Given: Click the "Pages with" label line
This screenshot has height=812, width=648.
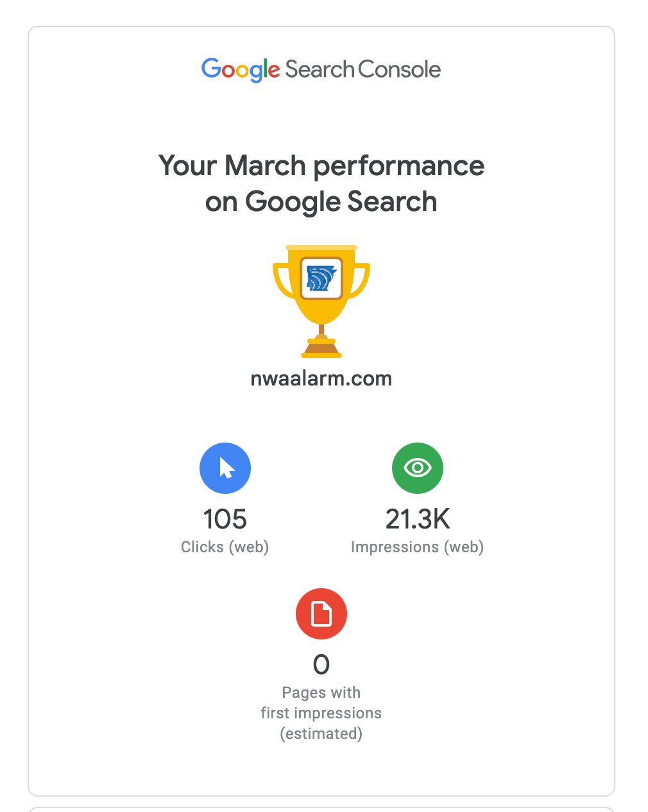Looking at the screenshot, I should [321, 693].
